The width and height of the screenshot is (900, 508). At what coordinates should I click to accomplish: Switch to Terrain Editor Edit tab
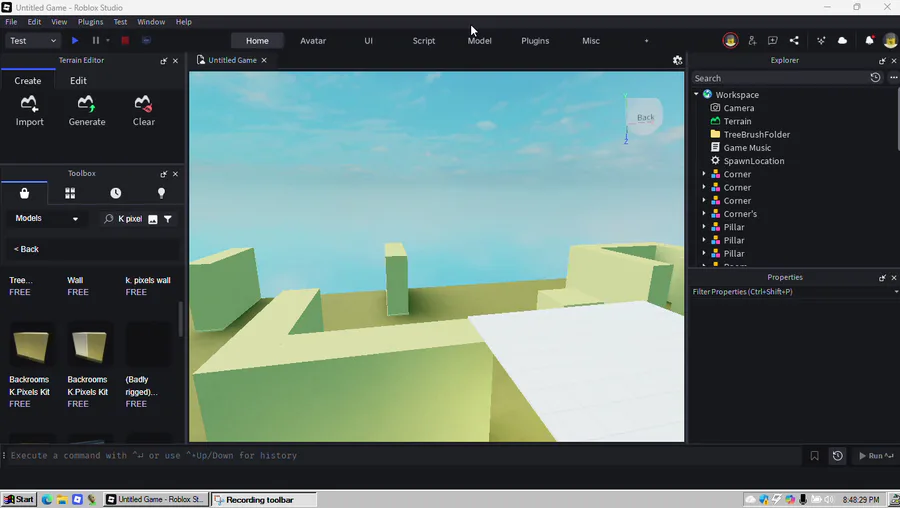(x=78, y=81)
